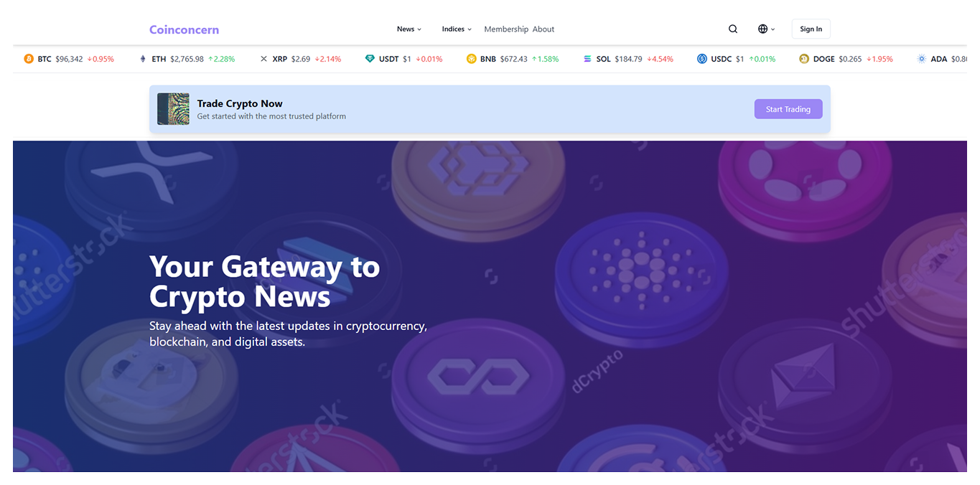The image size is (980, 485).
Task: Select the BNB ticker symbol
Action: (x=488, y=59)
